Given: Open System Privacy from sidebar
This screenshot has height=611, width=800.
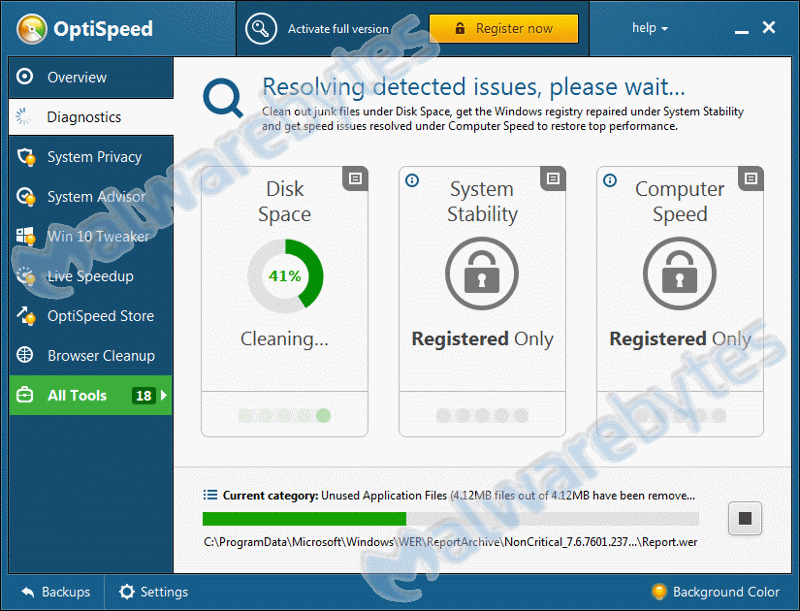Looking at the screenshot, I should [x=91, y=157].
